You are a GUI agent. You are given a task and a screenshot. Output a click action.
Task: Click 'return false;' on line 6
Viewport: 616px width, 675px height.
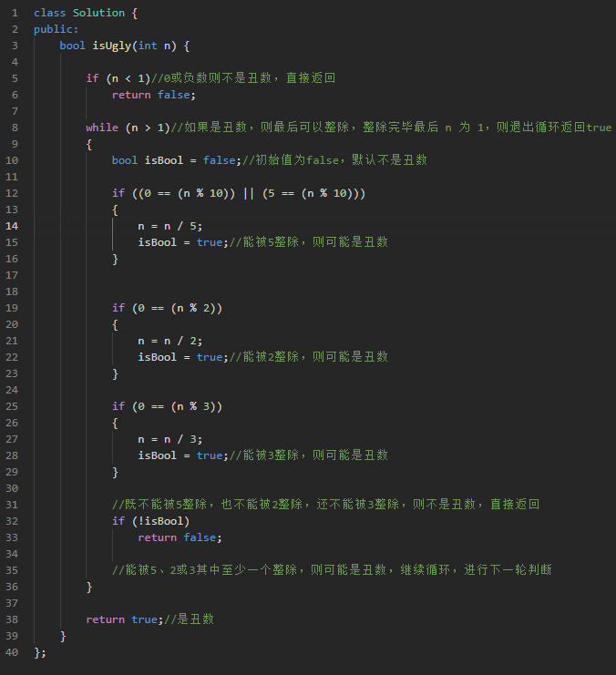tap(154, 95)
